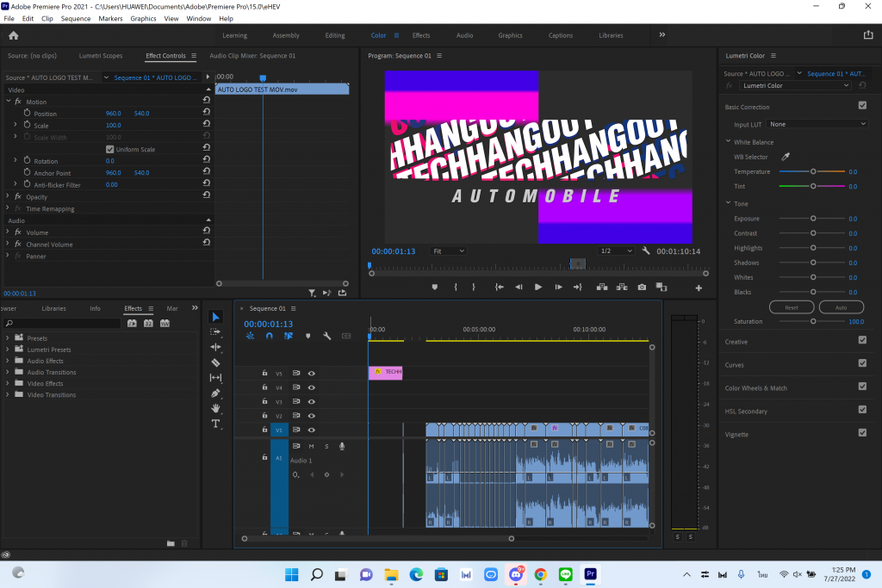Click the Home icon
The height and width of the screenshot is (588, 882).
pyautogui.click(x=14, y=35)
